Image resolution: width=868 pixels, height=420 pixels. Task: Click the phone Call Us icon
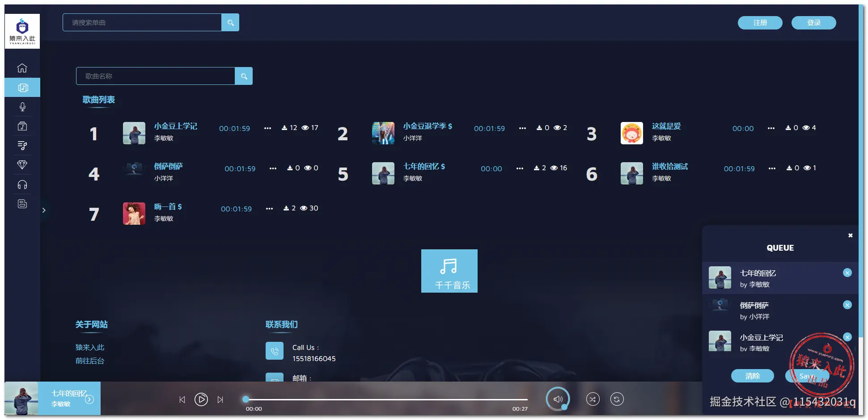[x=275, y=351]
